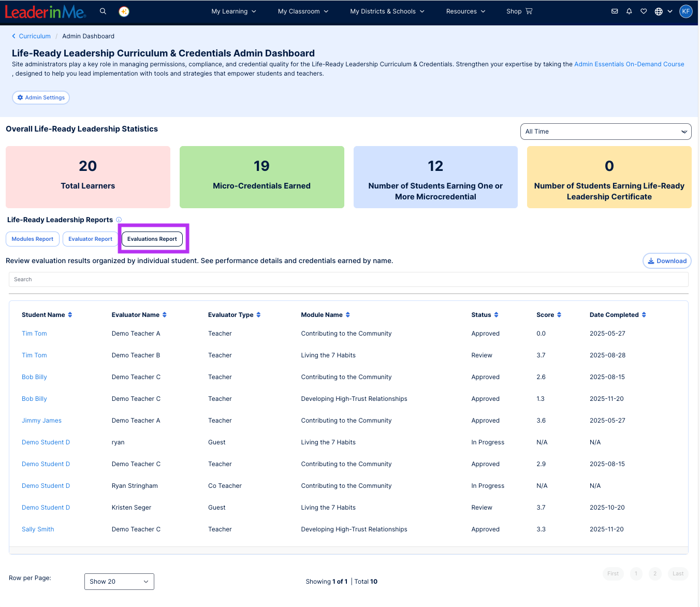Click evaluator name Ryan Stringham

135,486
